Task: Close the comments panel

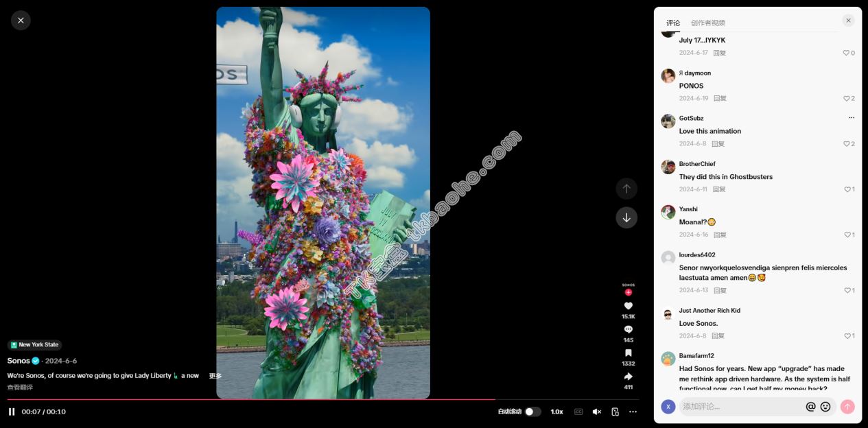Action: pyautogui.click(x=848, y=21)
